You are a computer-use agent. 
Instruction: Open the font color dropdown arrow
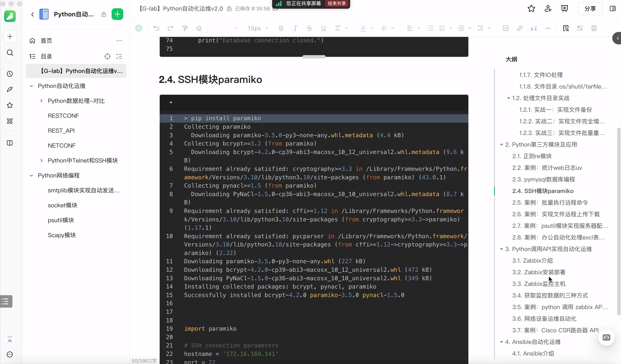pos(372,29)
